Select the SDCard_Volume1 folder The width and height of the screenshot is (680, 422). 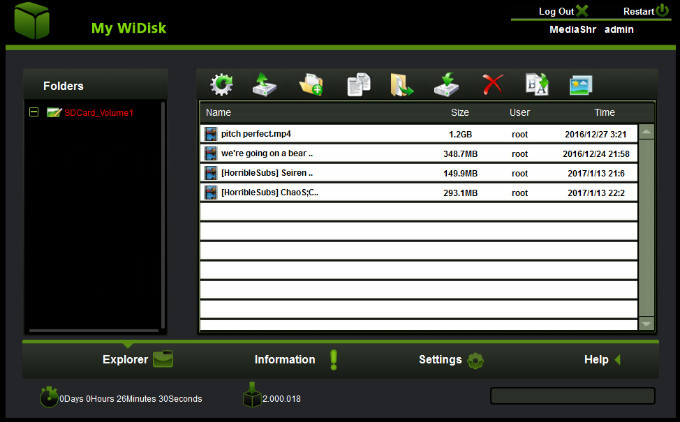pyautogui.click(x=99, y=113)
